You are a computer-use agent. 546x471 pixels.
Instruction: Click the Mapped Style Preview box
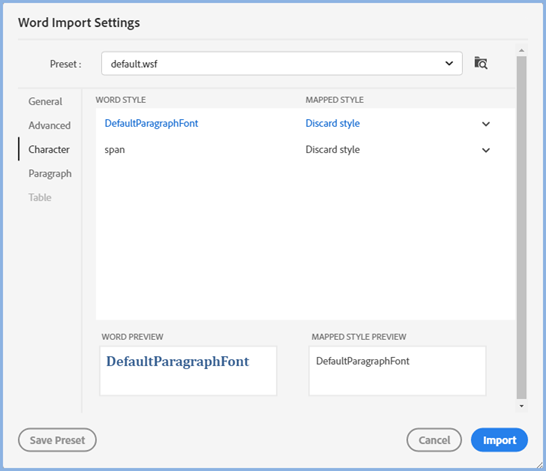pyautogui.click(x=397, y=371)
